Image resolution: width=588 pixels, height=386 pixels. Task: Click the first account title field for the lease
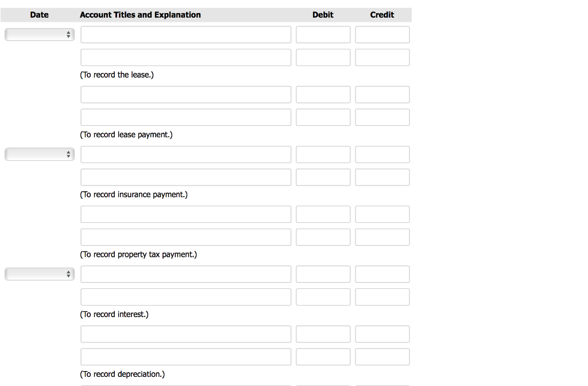click(x=185, y=34)
